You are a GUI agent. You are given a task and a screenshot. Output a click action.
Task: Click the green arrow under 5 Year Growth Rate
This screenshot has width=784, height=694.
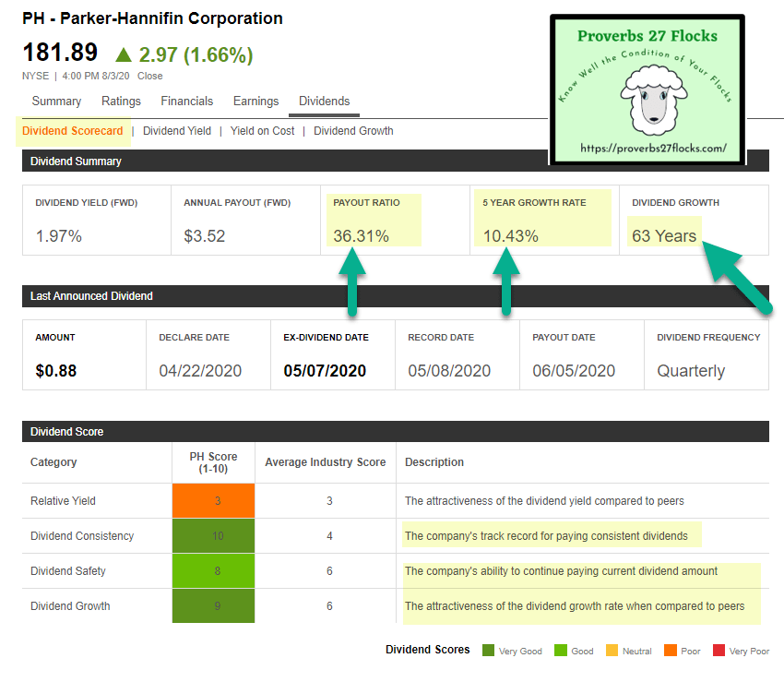point(505,283)
